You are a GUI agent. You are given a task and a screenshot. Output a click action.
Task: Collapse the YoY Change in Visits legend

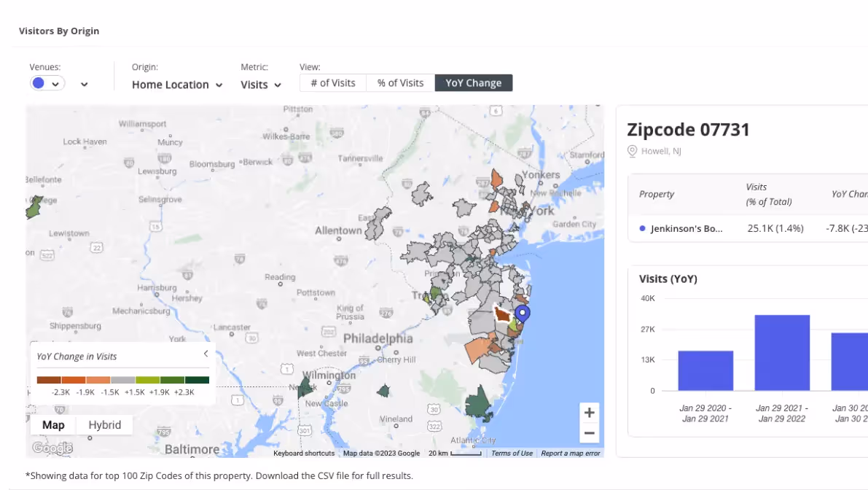(206, 353)
